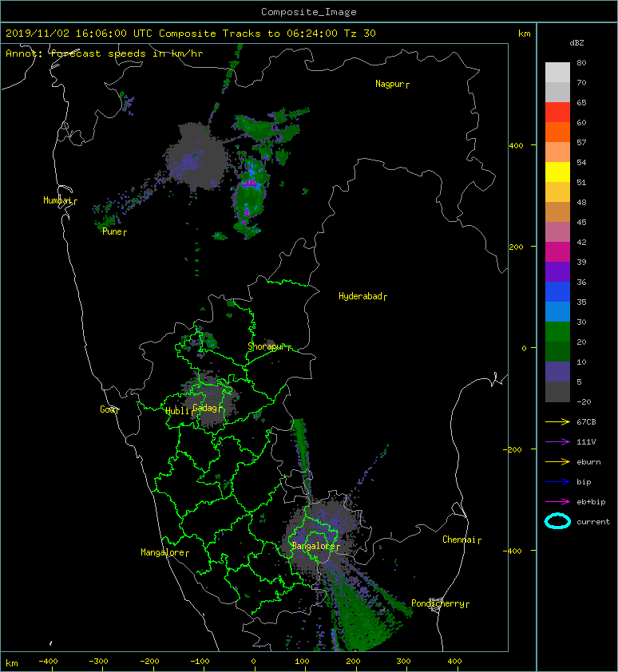
Task: Click the pink high-reflectivity storm core near Pune
Action: (x=250, y=184)
